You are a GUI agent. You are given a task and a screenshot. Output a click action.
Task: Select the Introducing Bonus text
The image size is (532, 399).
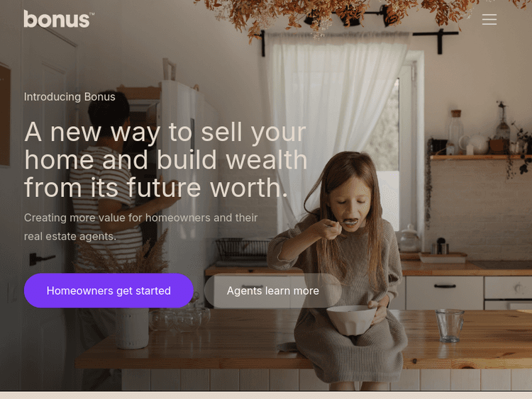coord(70,97)
